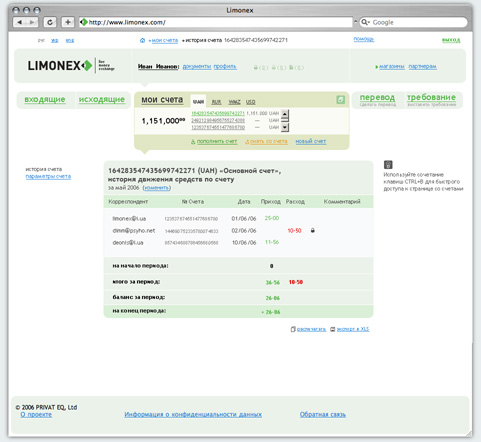Viewport: 481px width, 442px height.
Task: Click the down arrow of the accounts list
Action: click(285, 127)
